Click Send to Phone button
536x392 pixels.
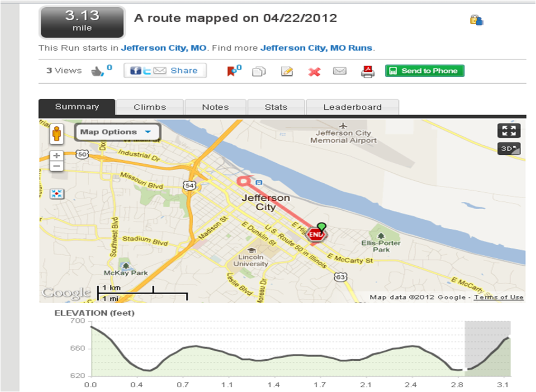coord(425,71)
